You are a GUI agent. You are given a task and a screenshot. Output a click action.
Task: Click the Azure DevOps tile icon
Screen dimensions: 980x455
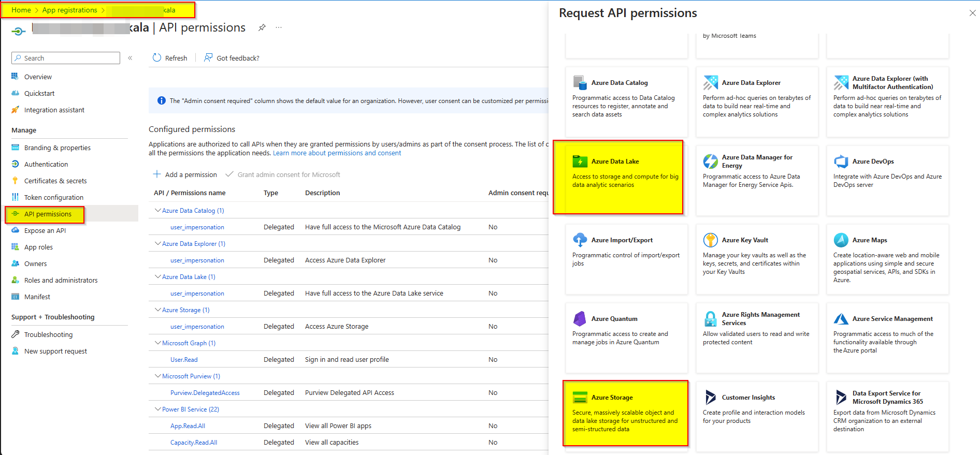[841, 161]
